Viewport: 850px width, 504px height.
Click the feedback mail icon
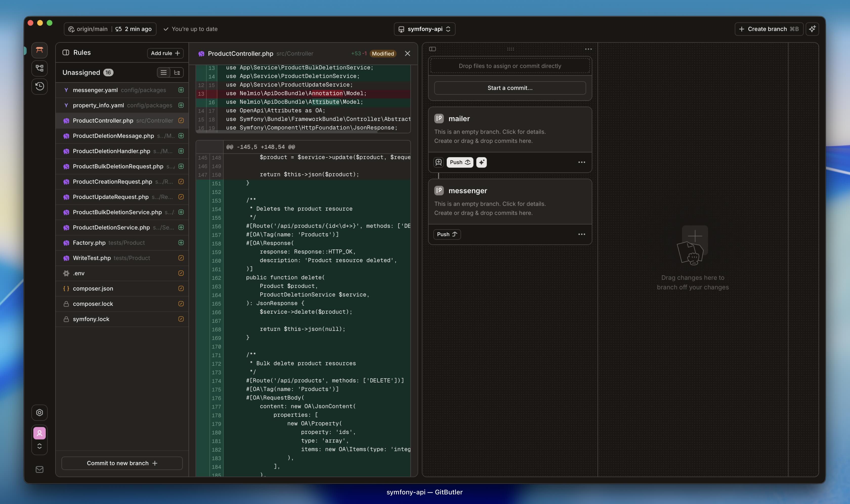click(39, 469)
